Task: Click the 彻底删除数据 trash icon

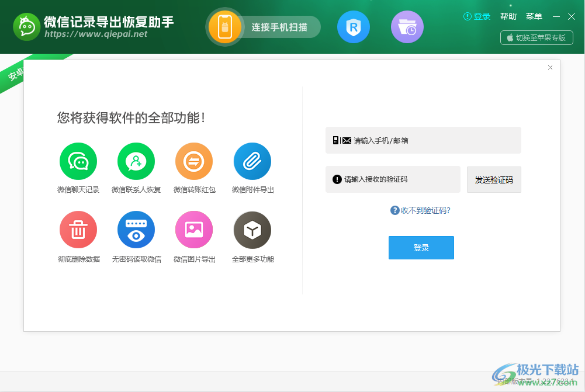Action: (x=78, y=230)
